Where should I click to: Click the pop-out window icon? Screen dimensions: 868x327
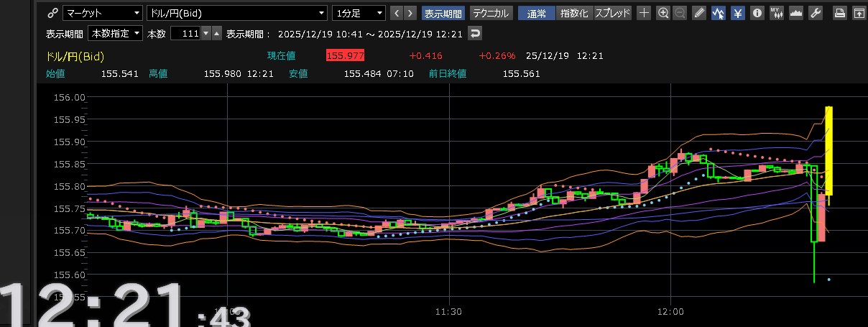click(858, 13)
